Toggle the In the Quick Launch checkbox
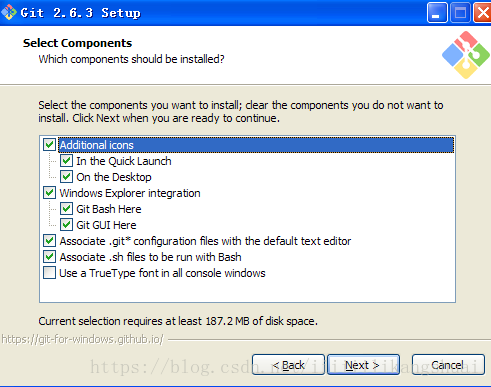Viewport: 491px width, 387px height. [66, 161]
